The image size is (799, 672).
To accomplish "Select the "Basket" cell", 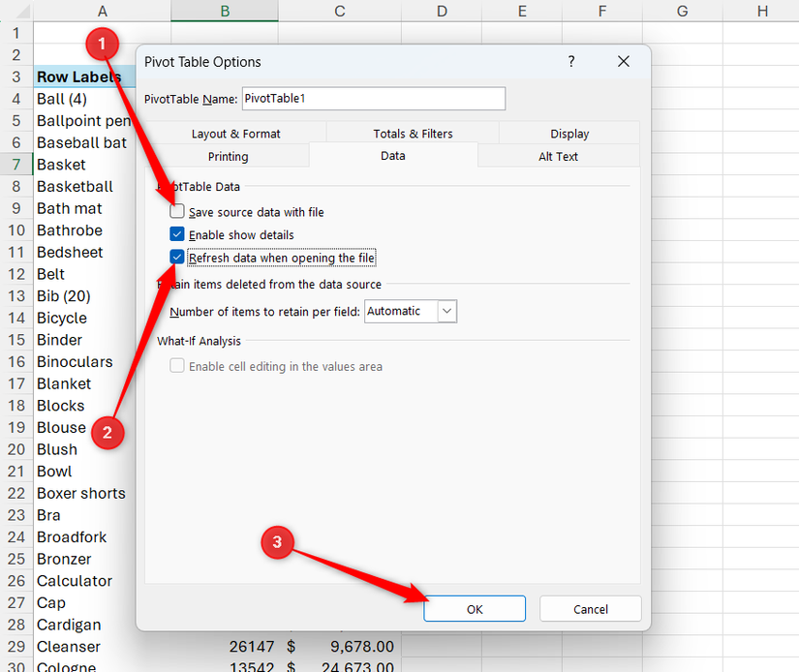I will coord(60,165).
